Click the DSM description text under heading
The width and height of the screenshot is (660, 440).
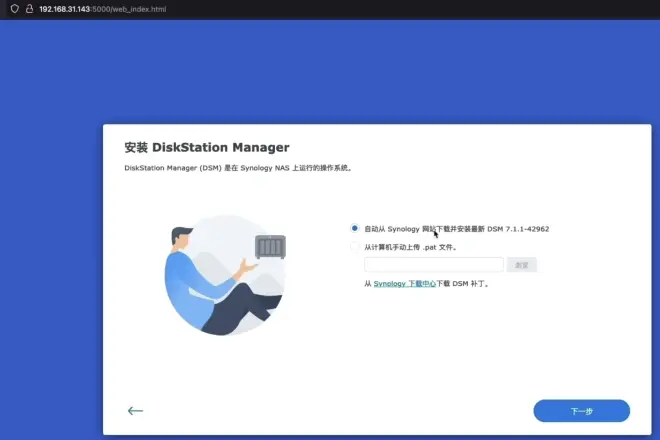(238, 168)
